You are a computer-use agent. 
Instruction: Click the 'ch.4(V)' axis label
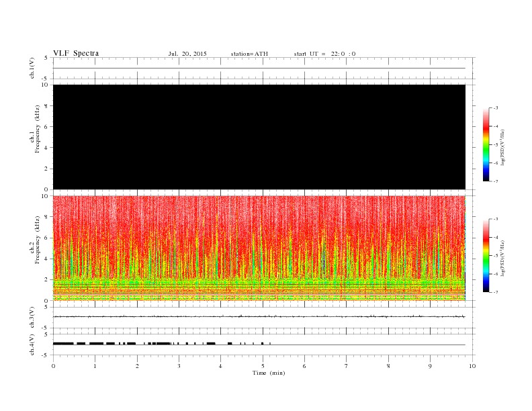[32, 345]
